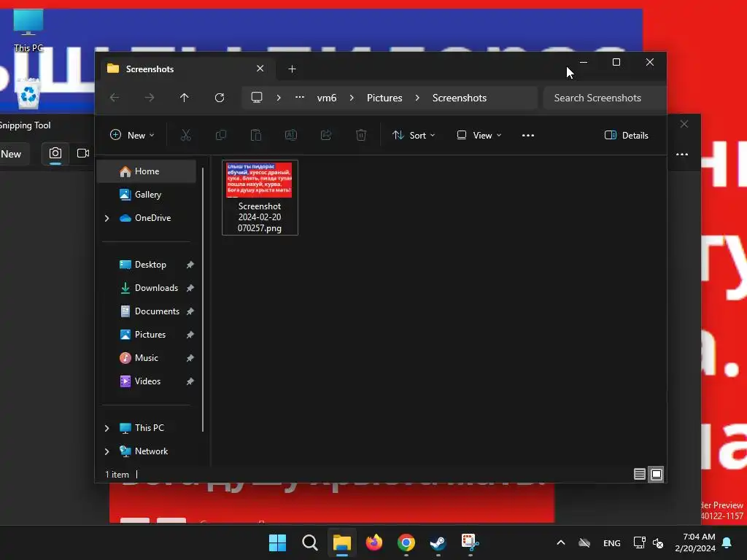The image size is (747, 560).
Task: Expand chevron after Pictures in address bar
Action: (x=417, y=98)
